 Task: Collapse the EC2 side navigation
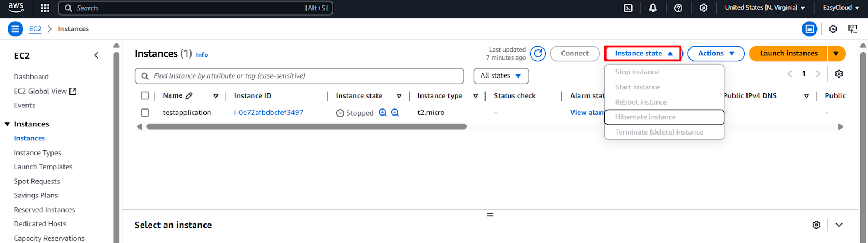tap(97, 55)
